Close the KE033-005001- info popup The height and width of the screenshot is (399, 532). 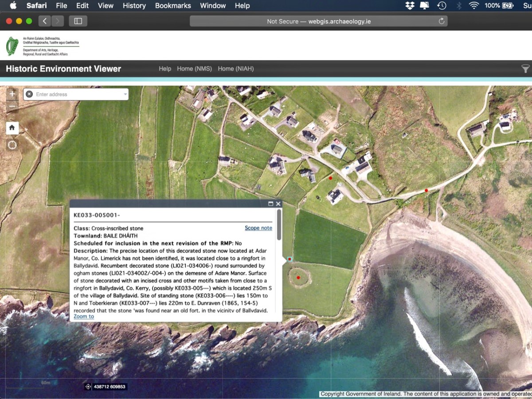pyautogui.click(x=278, y=204)
